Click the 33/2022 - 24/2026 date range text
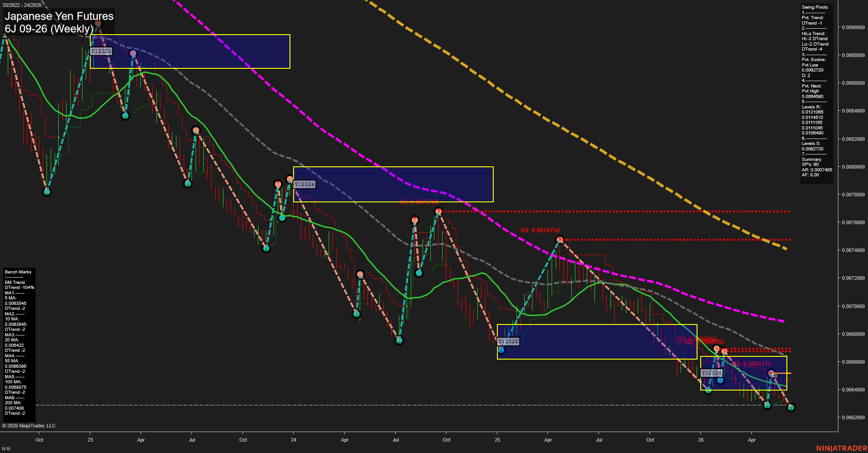 21,5
